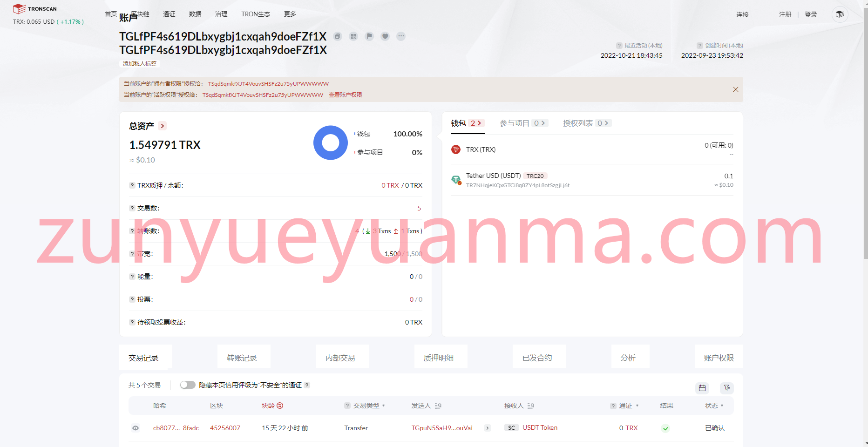Image resolution: width=868 pixels, height=447 pixels.
Task: Open the 状态 filter dropdown
Action: pyautogui.click(x=722, y=406)
